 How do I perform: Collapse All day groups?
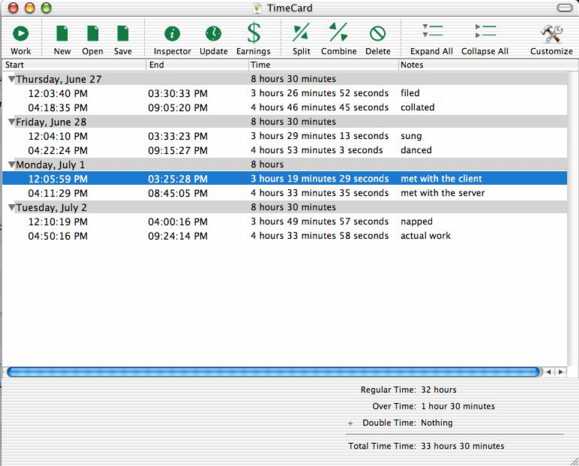pyautogui.click(x=485, y=39)
